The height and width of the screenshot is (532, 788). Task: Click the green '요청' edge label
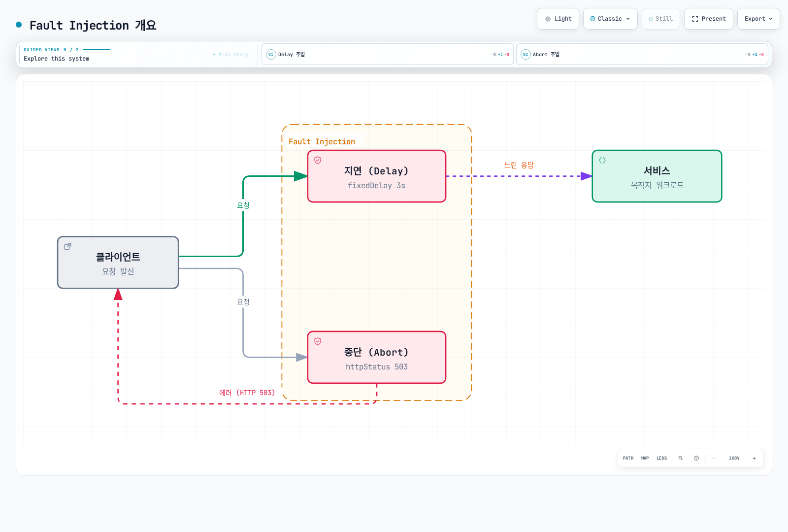click(243, 205)
